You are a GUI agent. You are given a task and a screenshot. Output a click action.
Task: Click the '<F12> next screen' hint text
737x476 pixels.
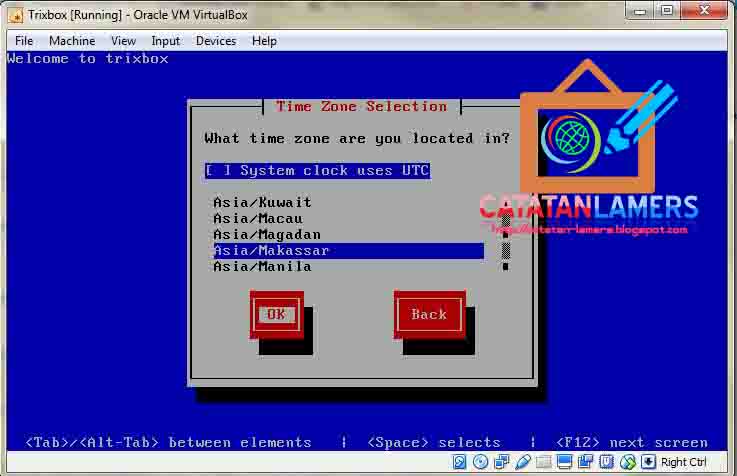click(632, 443)
